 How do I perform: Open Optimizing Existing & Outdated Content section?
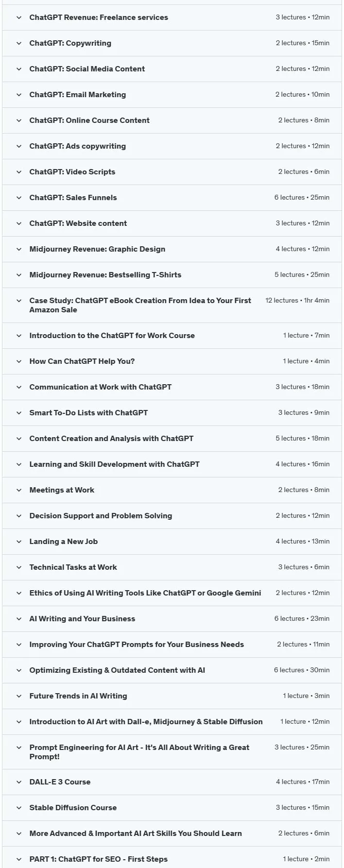(x=172, y=670)
